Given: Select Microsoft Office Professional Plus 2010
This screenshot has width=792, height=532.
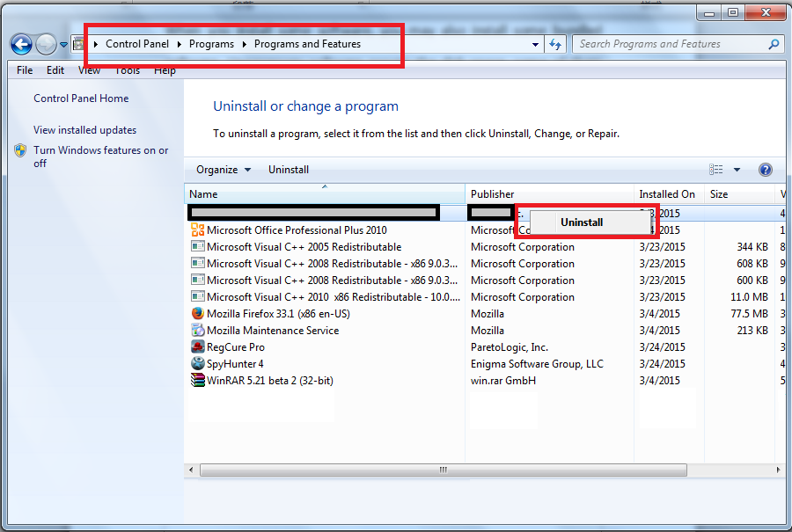Looking at the screenshot, I should (297, 230).
